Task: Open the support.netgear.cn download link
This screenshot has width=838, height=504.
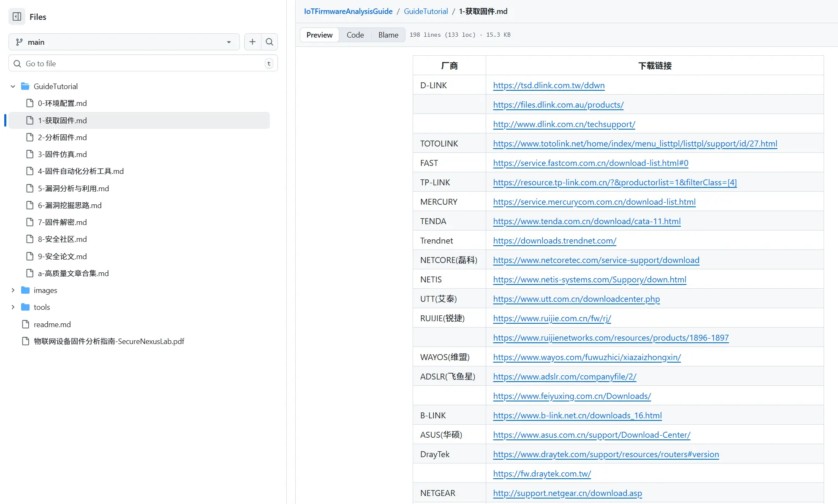Action: [567, 493]
